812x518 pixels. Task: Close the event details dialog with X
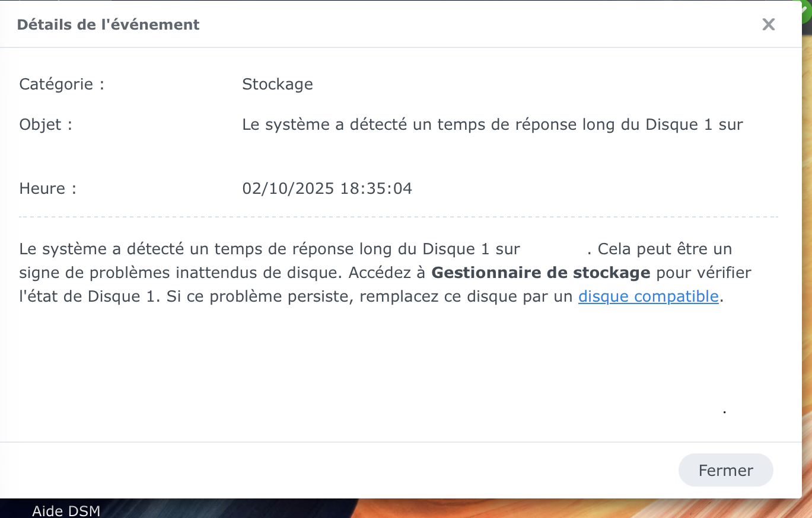click(x=768, y=24)
